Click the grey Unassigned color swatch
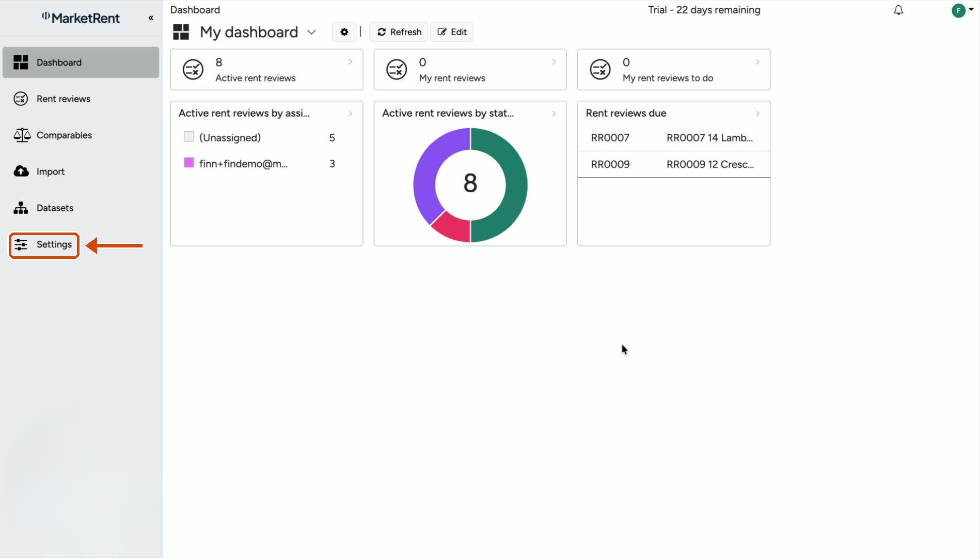 point(189,137)
